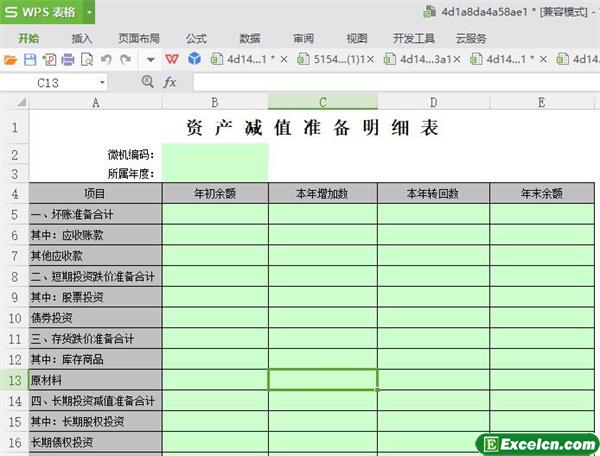Open the 公式 ribbon tab

click(x=196, y=38)
